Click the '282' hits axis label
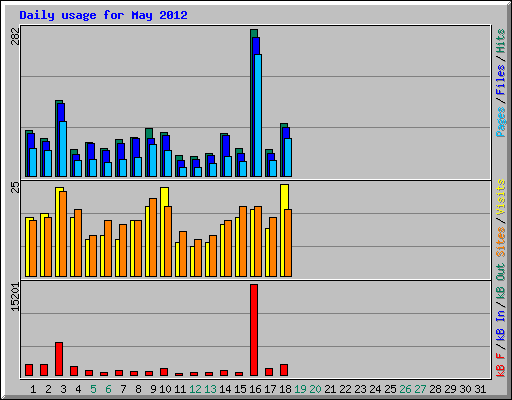 pos(16,37)
